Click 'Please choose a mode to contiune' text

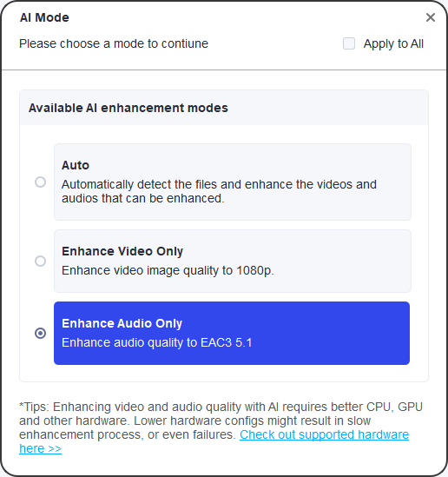[114, 43]
